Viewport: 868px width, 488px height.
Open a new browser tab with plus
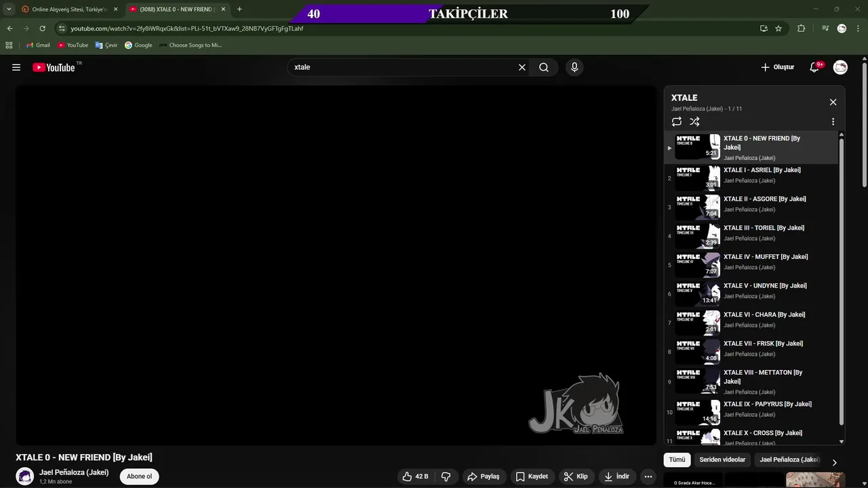tap(239, 9)
